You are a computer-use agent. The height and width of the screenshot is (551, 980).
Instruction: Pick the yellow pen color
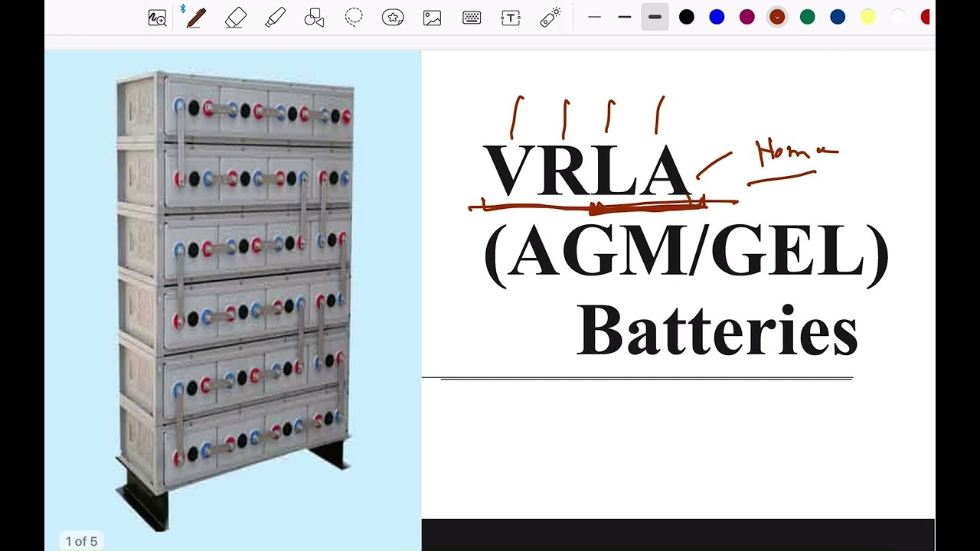pos(867,17)
